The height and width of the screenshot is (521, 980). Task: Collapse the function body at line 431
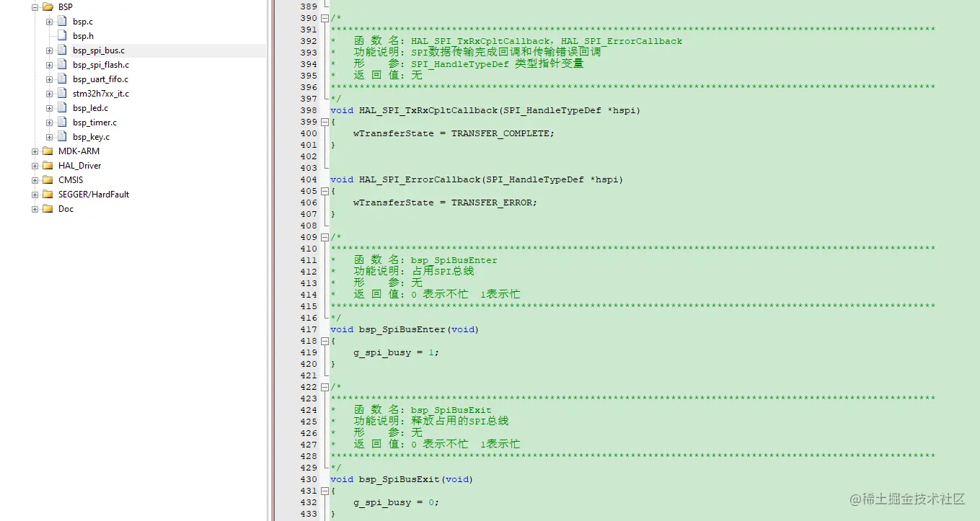click(x=325, y=491)
